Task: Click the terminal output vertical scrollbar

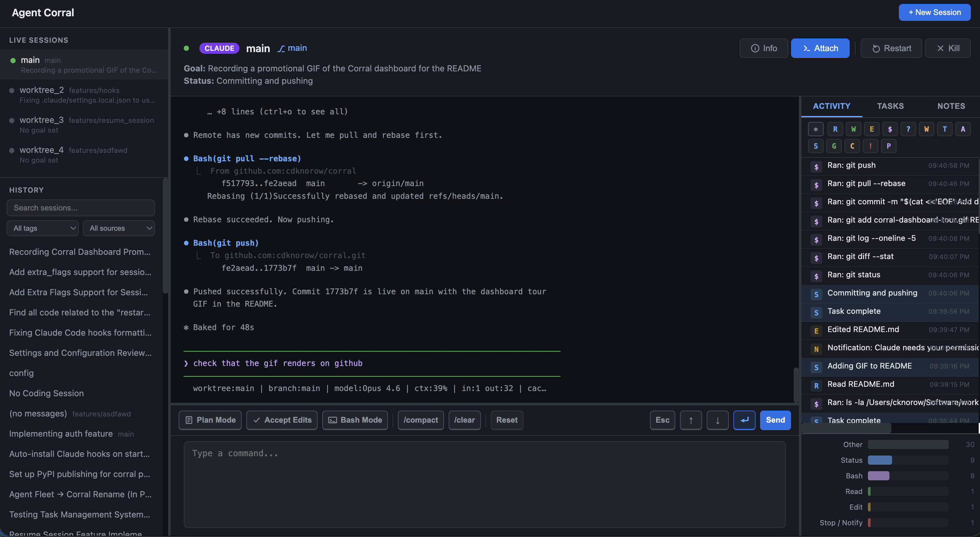Action: tap(796, 385)
